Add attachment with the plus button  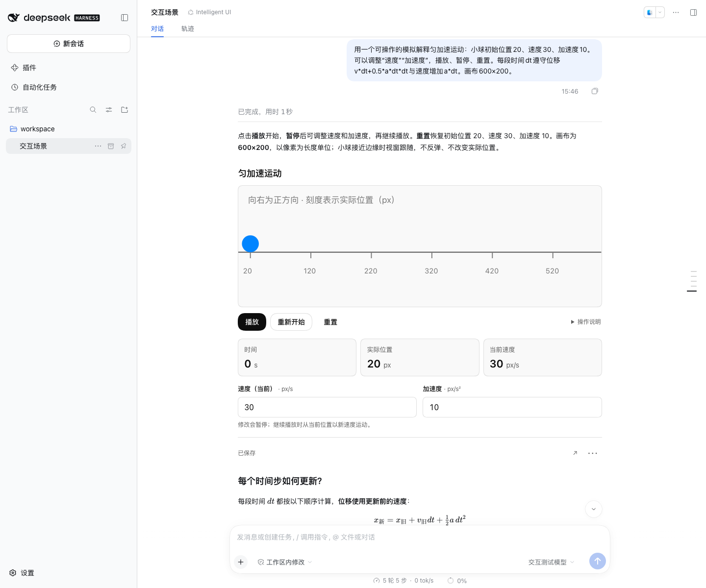click(241, 562)
